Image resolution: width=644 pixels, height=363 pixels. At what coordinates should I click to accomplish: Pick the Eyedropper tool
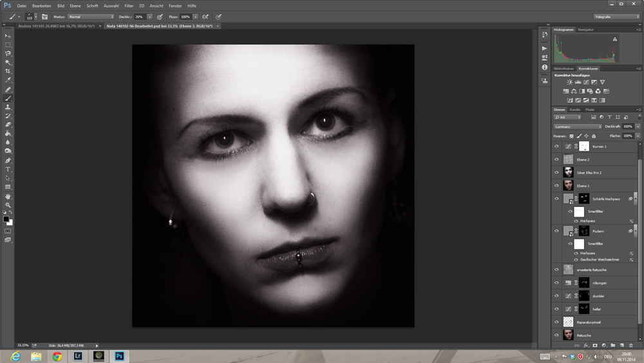point(8,80)
